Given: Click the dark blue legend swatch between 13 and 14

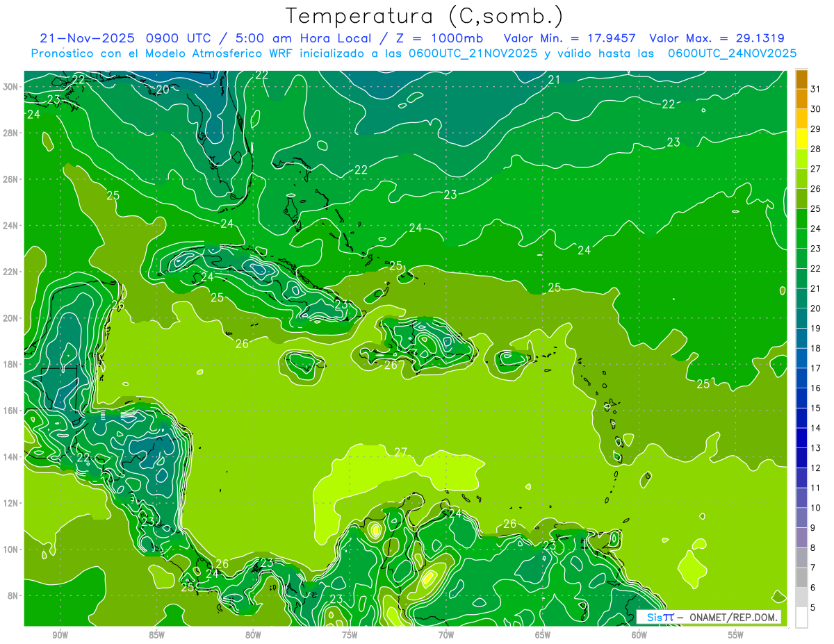Looking at the screenshot, I should (801, 438).
